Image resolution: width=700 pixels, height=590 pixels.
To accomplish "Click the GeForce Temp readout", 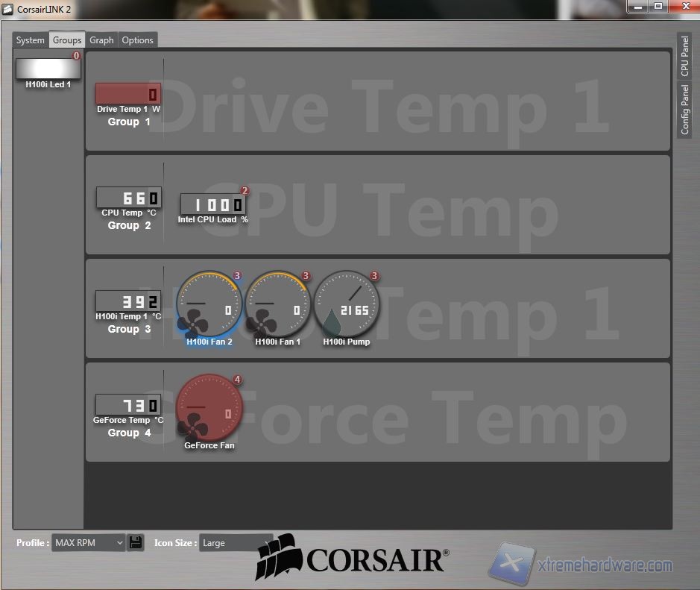I will (128, 405).
